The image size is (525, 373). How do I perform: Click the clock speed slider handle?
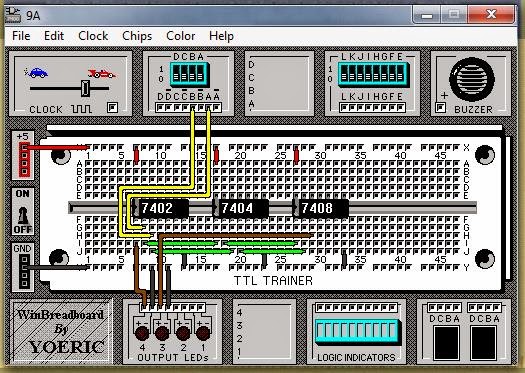[85, 88]
